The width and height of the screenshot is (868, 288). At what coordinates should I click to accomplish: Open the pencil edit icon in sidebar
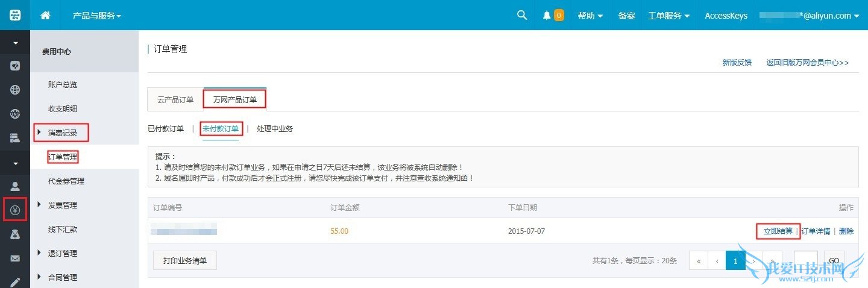click(15, 282)
